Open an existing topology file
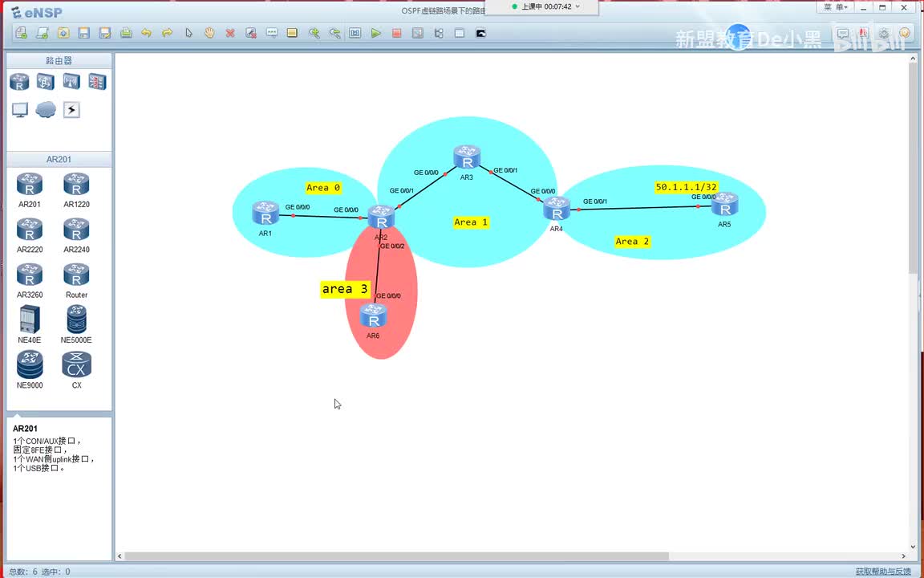The height and width of the screenshot is (578, 924). tap(63, 33)
